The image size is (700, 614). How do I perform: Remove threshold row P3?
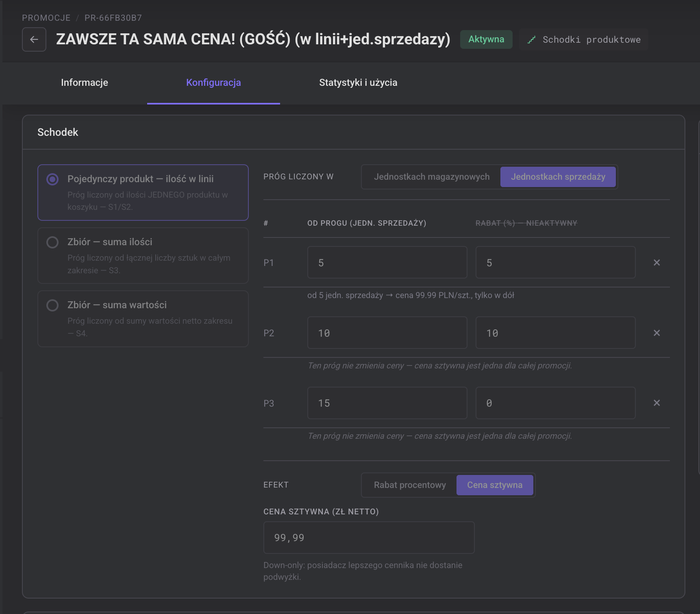click(x=657, y=403)
